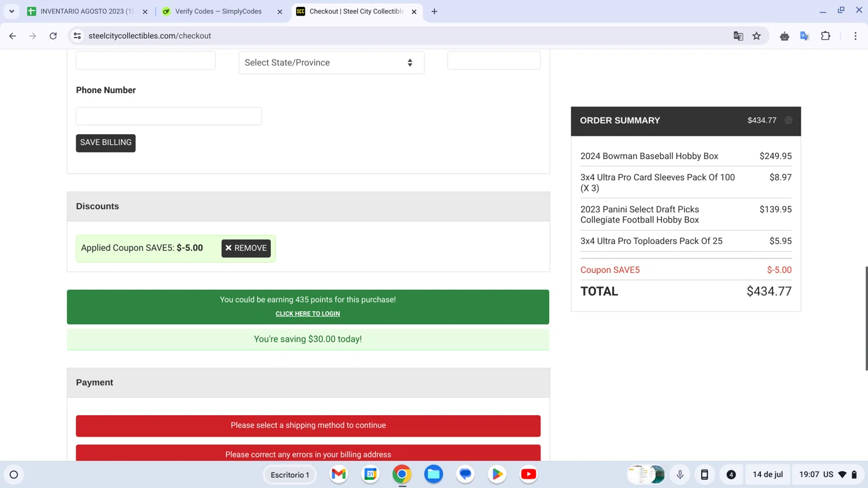
Task: Click the zip field right of state dropdown
Action: tap(494, 60)
